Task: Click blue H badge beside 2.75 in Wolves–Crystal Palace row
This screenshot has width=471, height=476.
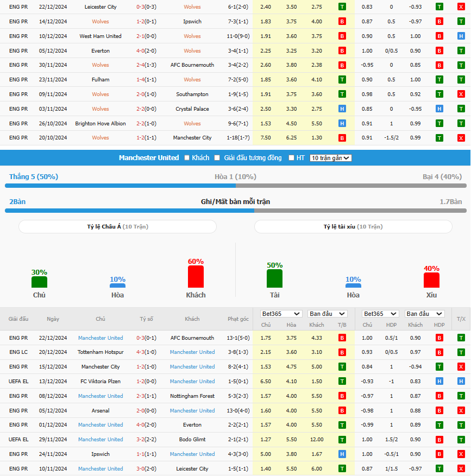Action: tap(342, 109)
